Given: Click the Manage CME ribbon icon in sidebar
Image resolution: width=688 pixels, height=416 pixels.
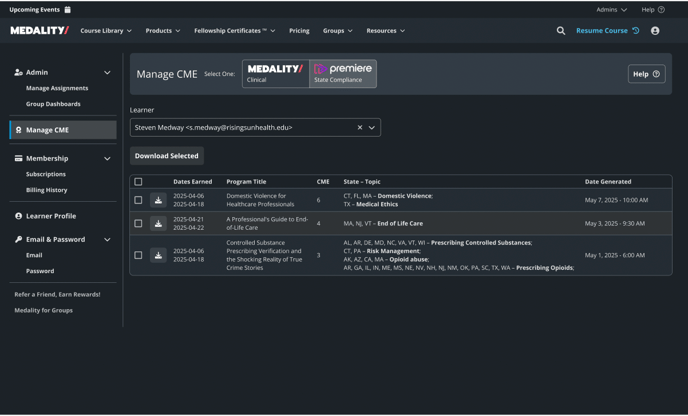Looking at the screenshot, I should click(x=18, y=130).
